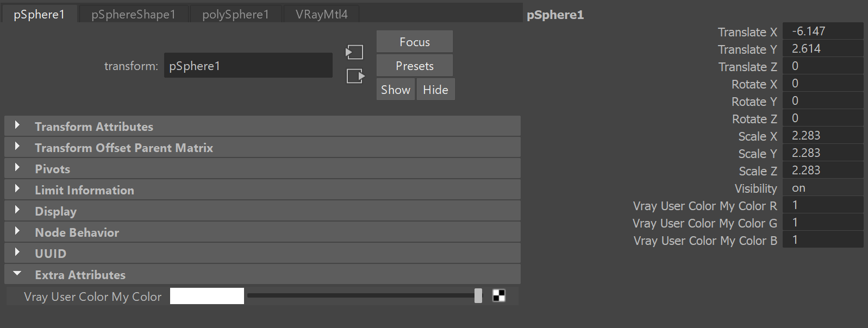Collapse the Extra Attributes section

pyautogui.click(x=263, y=274)
